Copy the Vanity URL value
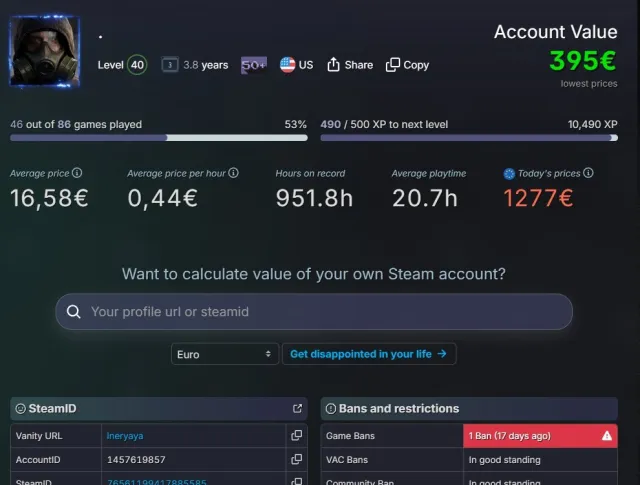 tap(297, 436)
